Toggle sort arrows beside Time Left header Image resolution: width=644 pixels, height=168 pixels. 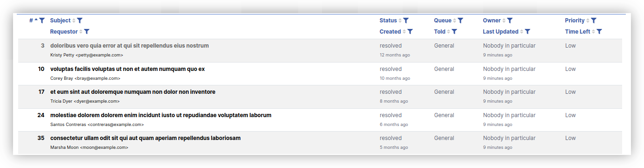coord(593,32)
